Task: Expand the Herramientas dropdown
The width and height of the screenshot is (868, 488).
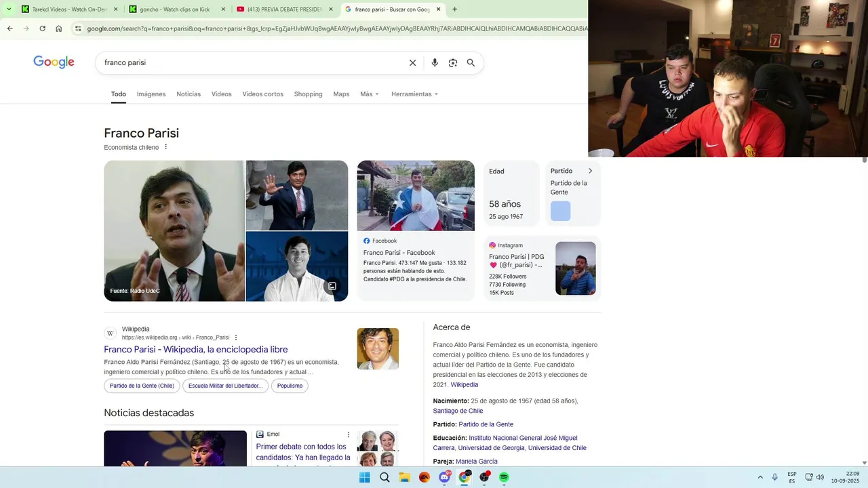Action: point(414,94)
